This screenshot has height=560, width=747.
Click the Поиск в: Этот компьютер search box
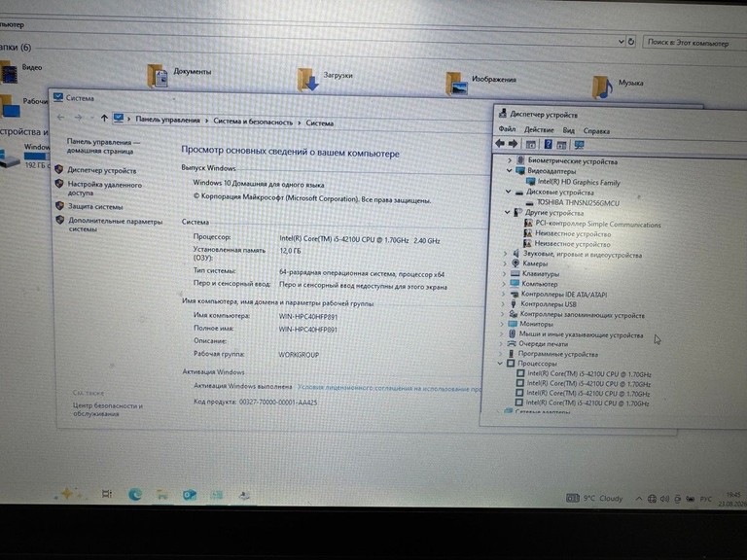click(694, 43)
